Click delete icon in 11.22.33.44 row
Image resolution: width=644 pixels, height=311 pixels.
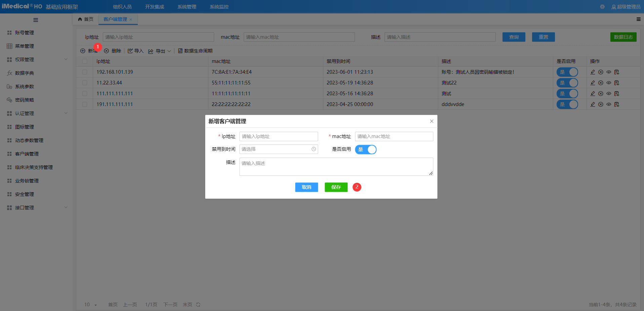601,83
